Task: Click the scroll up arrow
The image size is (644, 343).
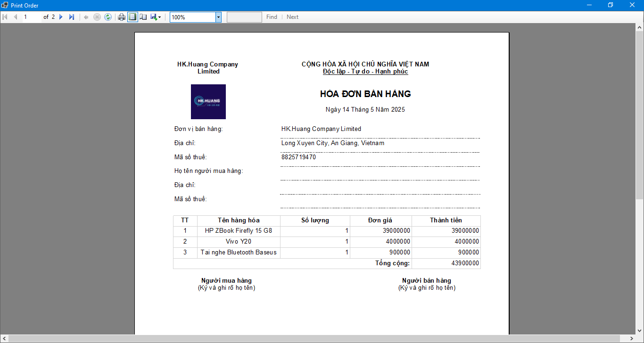Action: click(x=640, y=27)
